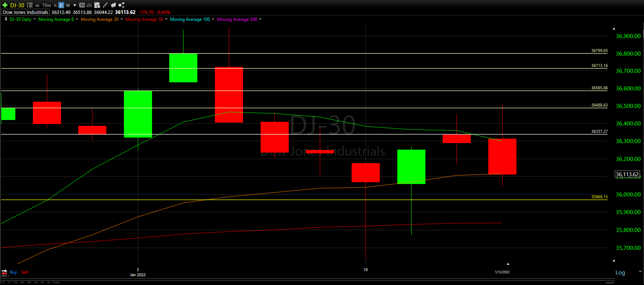Toggle Log price scale
The image size is (644, 285).
point(620,273)
